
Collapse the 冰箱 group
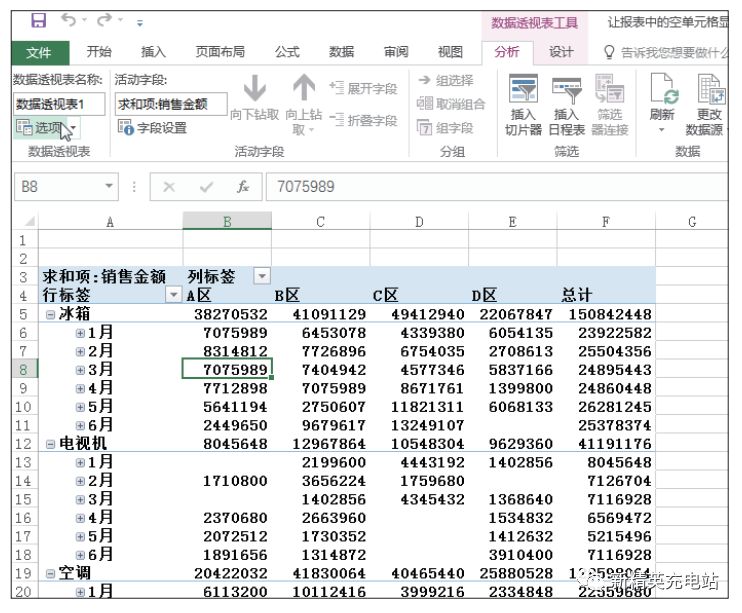tap(50, 314)
